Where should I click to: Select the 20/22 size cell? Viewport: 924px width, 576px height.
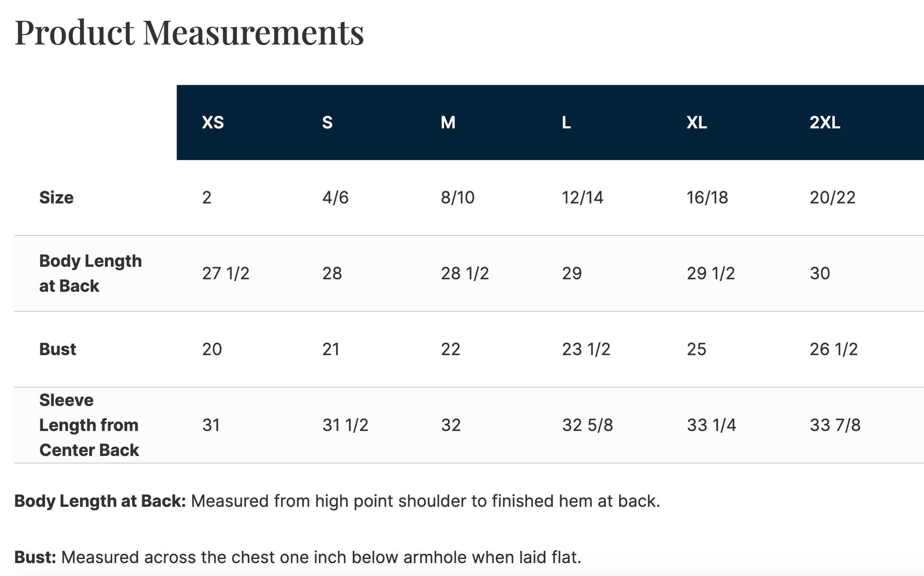coord(832,197)
